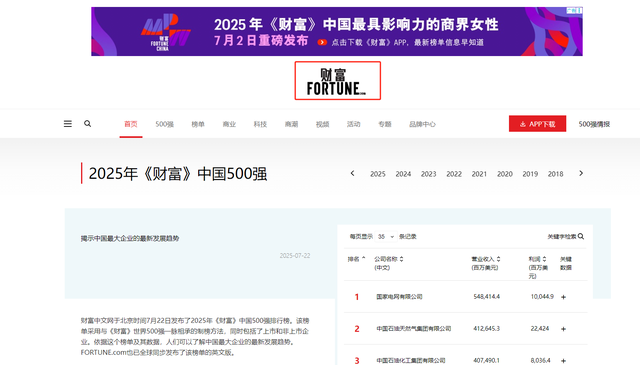Open company 中国石油天然气集团有限公司

(x=414, y=329)
